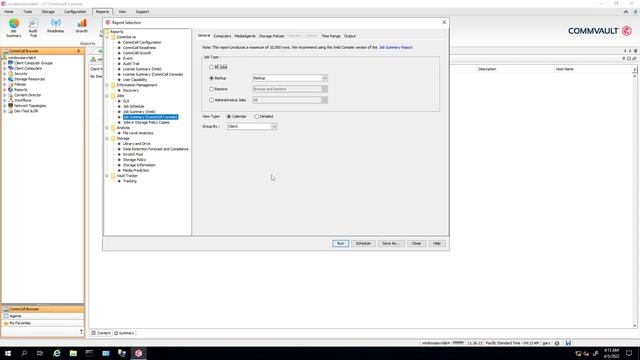Screen dimensions: 640x360
Task: Click the Run button
Action: click(340, 244)
